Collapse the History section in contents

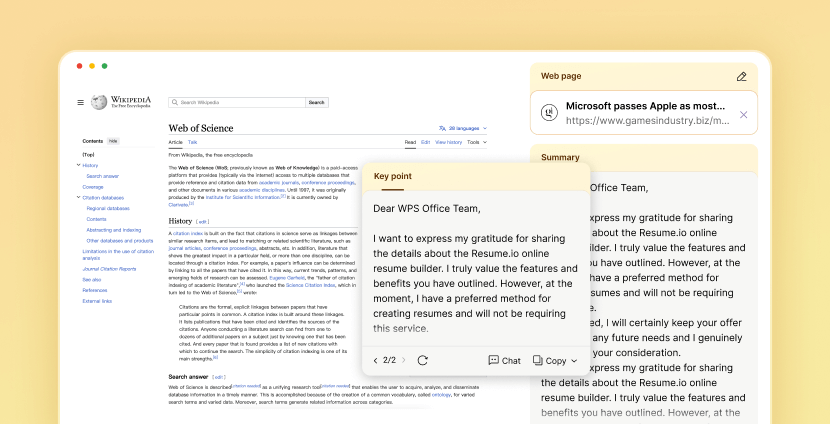point(78,165)
